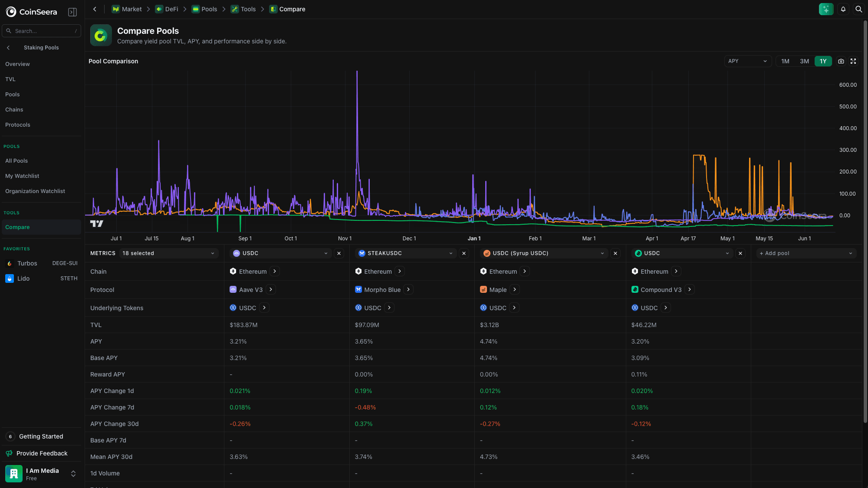Remove the Aave USDC pool column
Screen dimensions: 868x488
coord(339,253)
